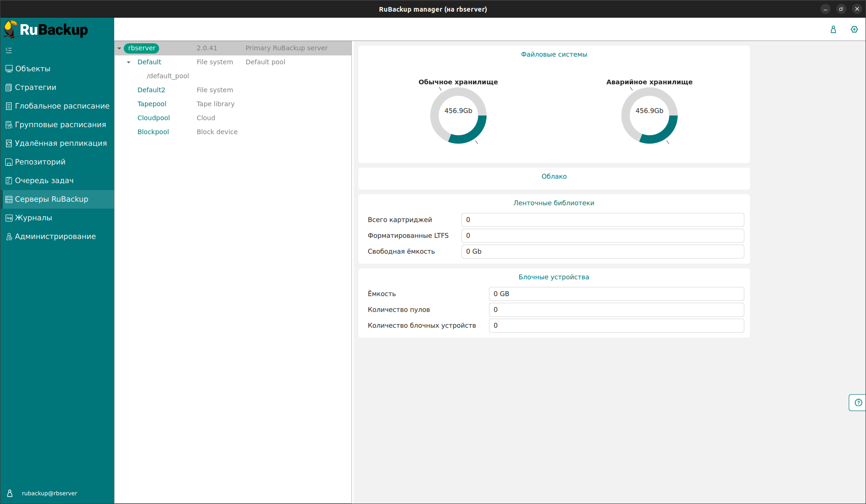This screenshot has width=866, height=504.
Task: Select the /default_pool path item
Action: pyautogui.click(x=168, y=76)
